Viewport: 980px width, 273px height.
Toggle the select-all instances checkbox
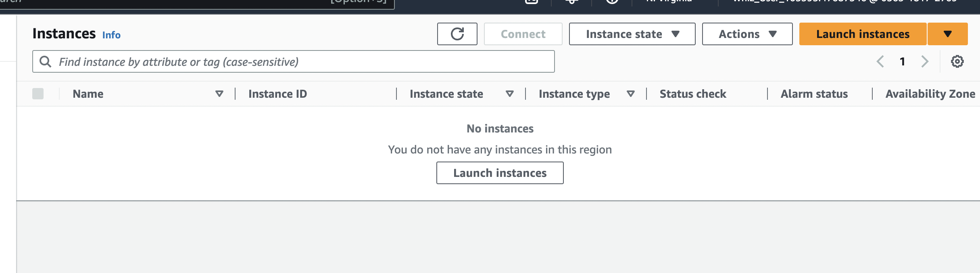[x=38, y=94]
